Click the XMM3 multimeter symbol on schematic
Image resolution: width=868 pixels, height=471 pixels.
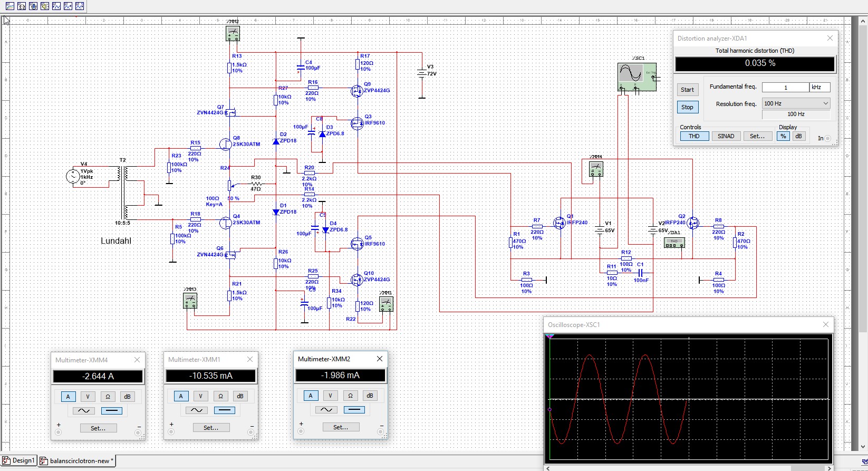190,301
